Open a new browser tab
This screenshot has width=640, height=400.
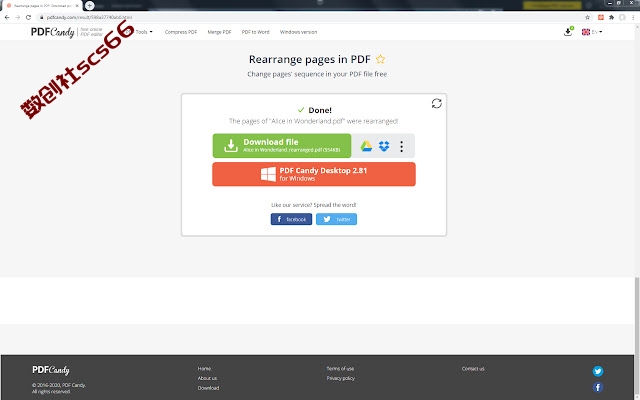(x=89, y=5)
